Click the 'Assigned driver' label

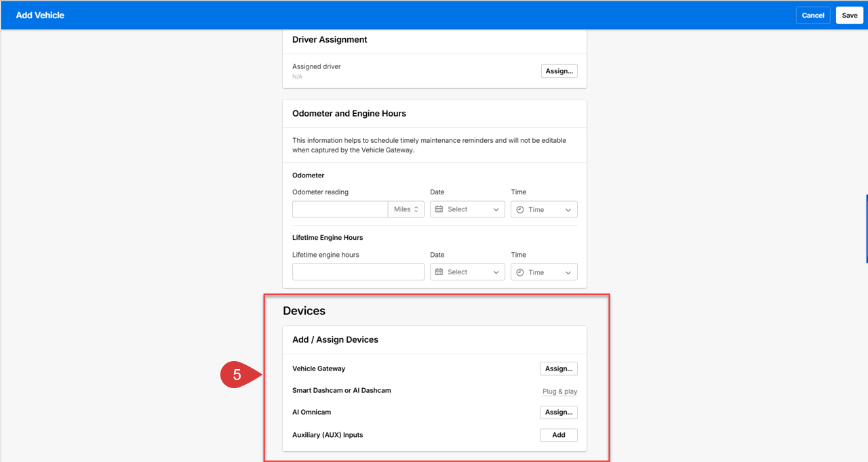click(x=317, y=66)
